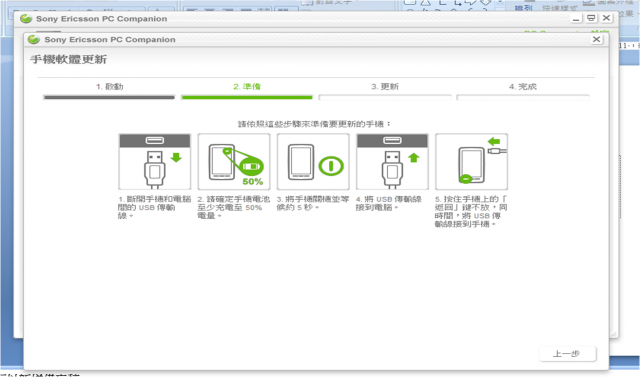Select the '2. 準備' step label
The width and height of the screenshot is (640, 377).
point(247,86)
